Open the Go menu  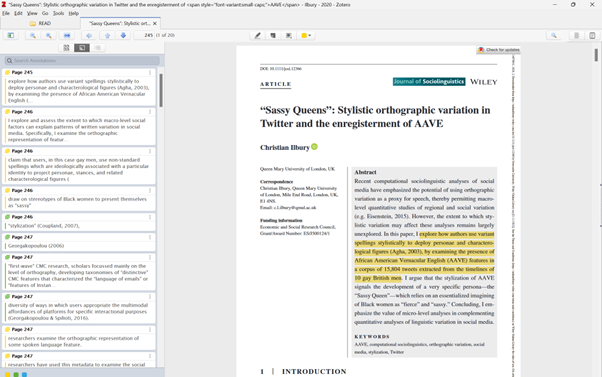point(45,13)
